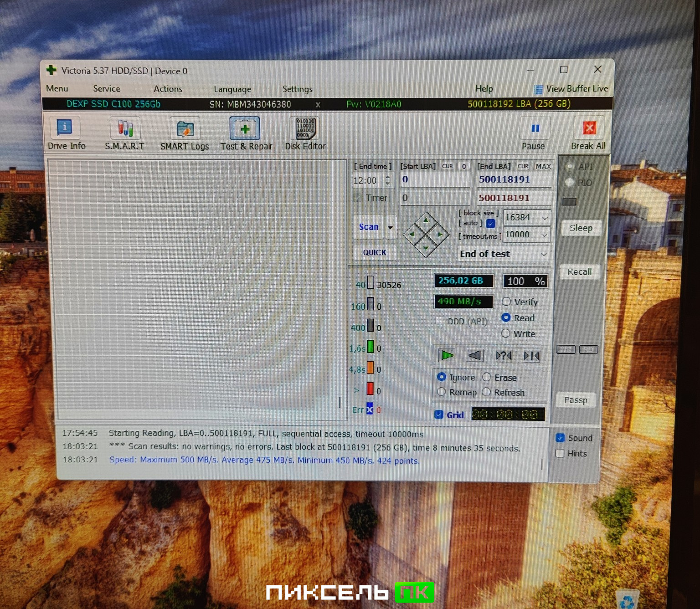Screen dimensions: 700x609
Task: Click the reverse scan direction arrow
Action: pos(475,355)
